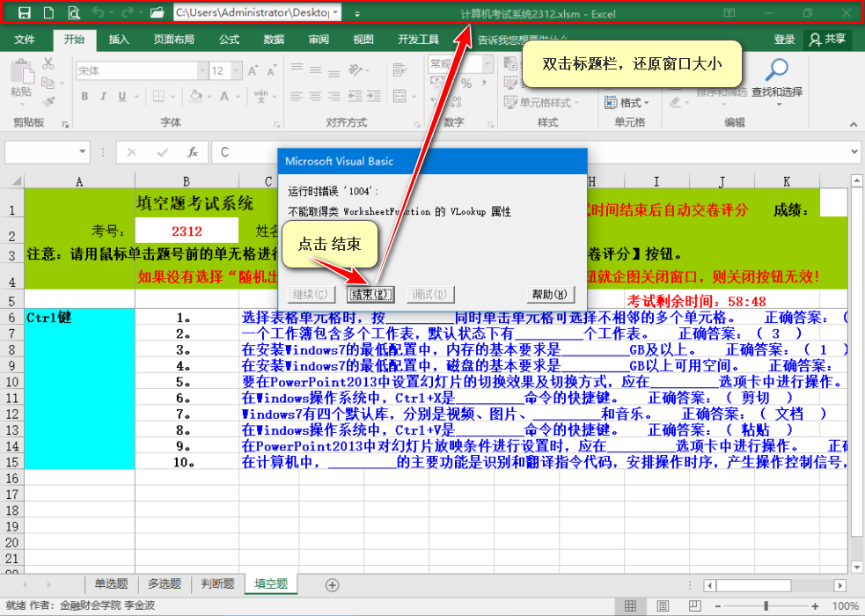Click the Find and Select magnifier icon
Screen dimensions: 865x616
777,70
